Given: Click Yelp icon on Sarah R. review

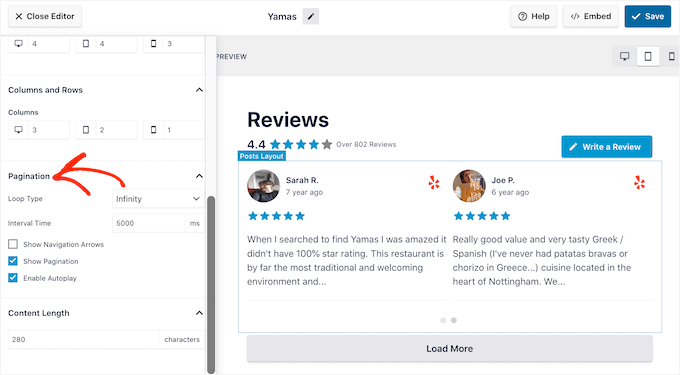Looking at the screenshot, I should (x=434, y=183).
